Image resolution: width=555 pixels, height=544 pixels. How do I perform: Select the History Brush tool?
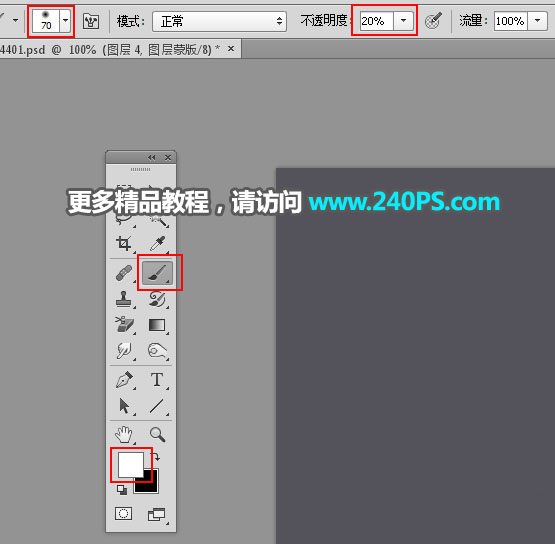(157, 299)
